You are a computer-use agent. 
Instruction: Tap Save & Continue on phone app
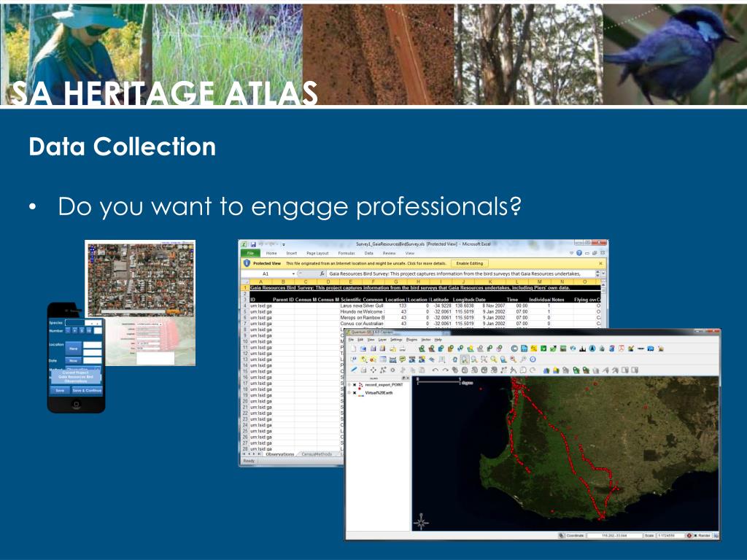pos(87,390)
